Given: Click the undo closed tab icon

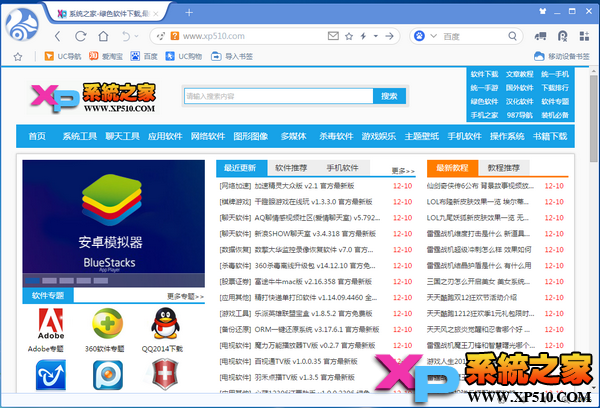Looking at the screenshot, I should pos(126,36).
